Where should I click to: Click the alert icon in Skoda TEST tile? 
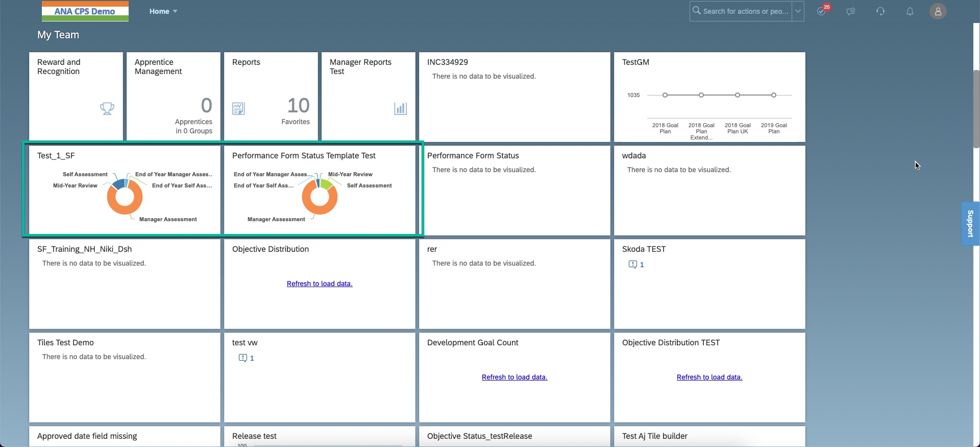pos(633,265)
